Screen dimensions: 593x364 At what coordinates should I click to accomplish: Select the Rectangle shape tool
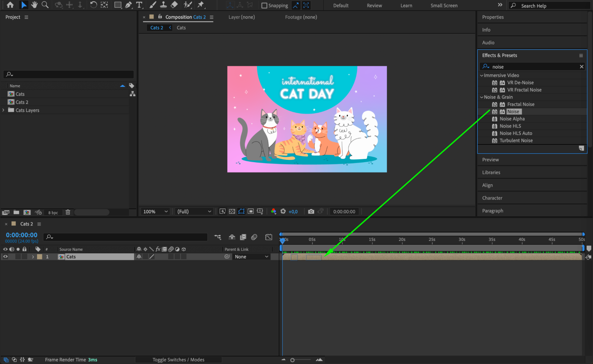click(x=118, y=5)
